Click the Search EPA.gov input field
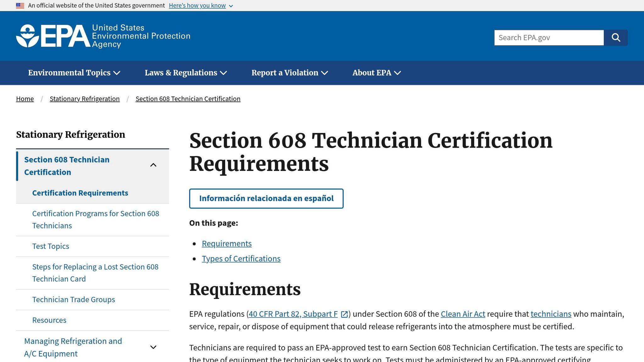 click(x=549, y=38)
